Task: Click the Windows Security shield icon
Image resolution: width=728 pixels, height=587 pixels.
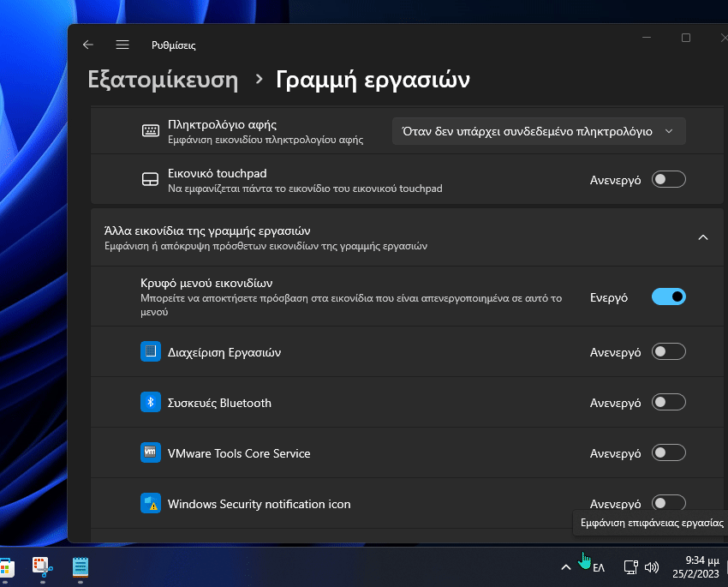Action: (151, 503)
